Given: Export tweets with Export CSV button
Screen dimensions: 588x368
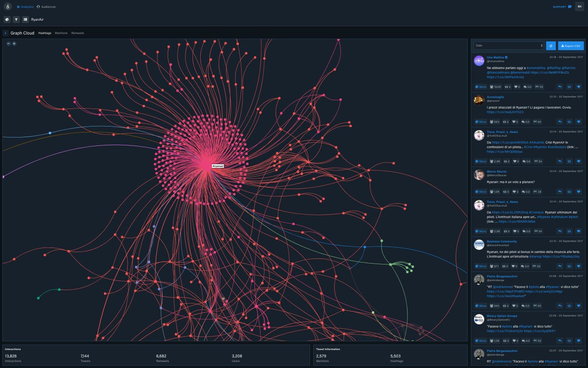Looking at the screenshot, I should point(571,46).
